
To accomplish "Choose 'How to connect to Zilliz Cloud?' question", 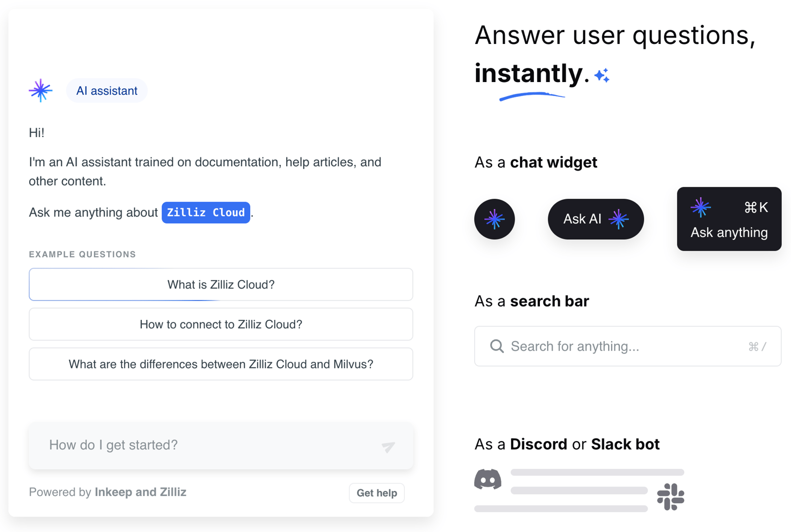I will (x=221, y=324).
